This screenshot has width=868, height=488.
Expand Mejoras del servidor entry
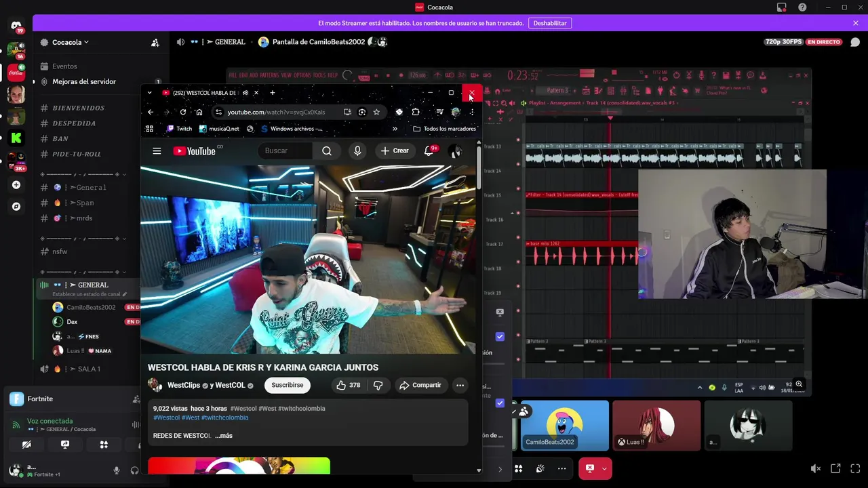[x=84, y=81]
